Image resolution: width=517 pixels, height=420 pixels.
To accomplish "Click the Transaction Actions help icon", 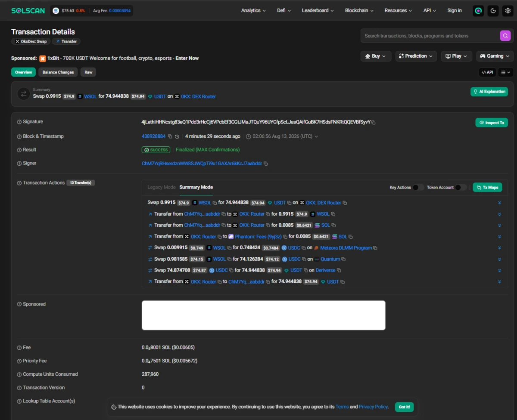I will click(x=19, y=183).
